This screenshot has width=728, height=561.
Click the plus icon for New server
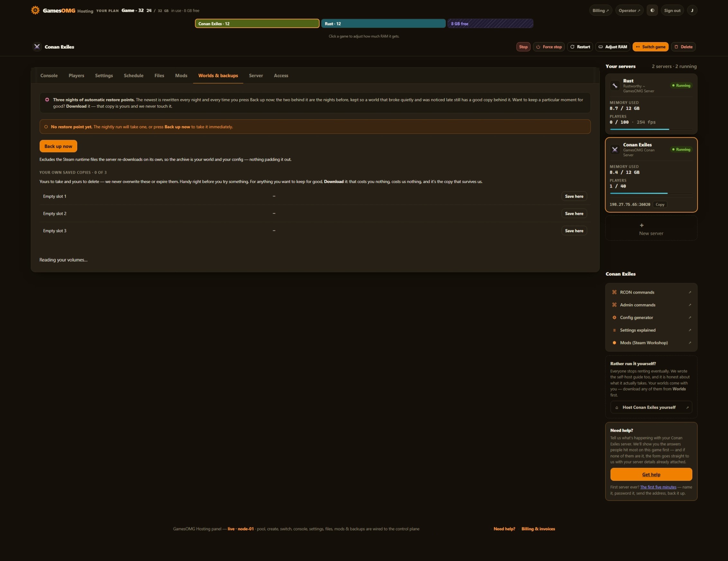642,225
